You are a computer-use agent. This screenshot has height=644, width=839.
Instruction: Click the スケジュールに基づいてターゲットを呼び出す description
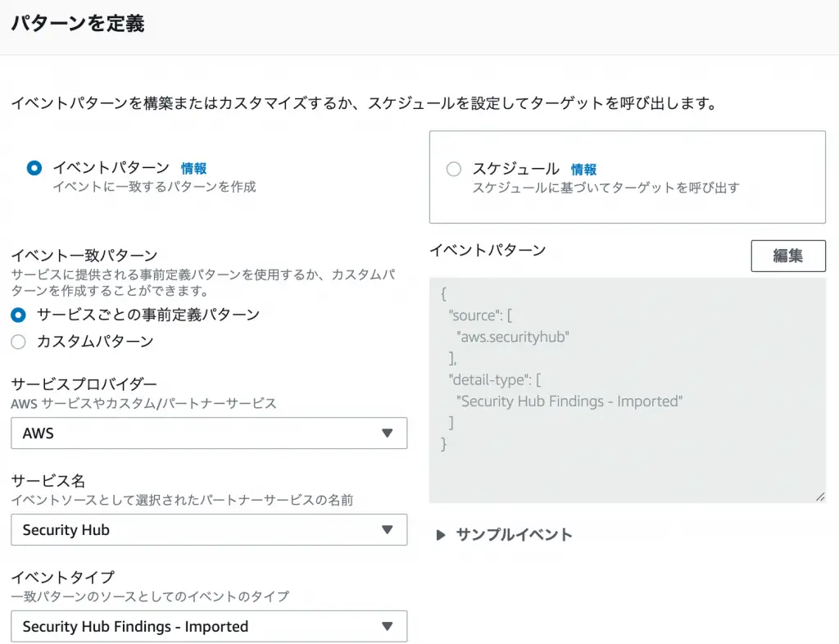tap(605, 188)
